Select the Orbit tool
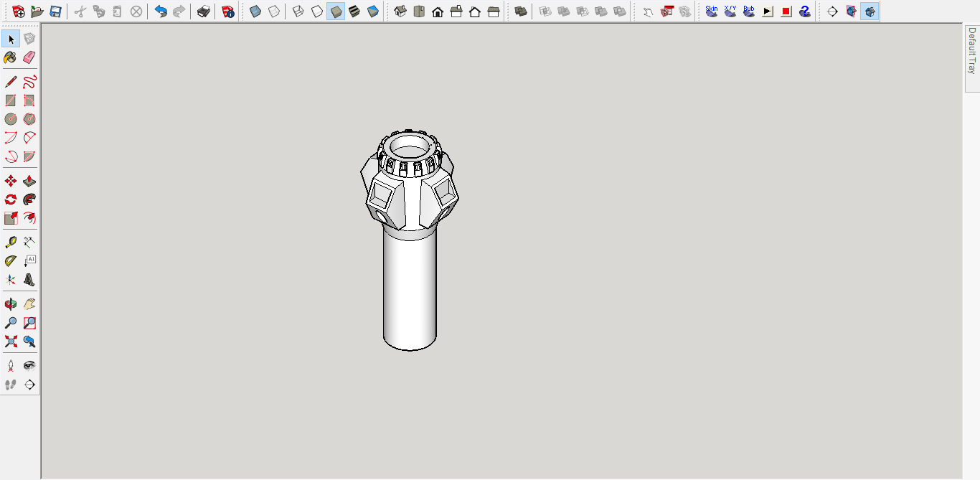This screenshot has height=480, width=980. (x=11, y=304)
